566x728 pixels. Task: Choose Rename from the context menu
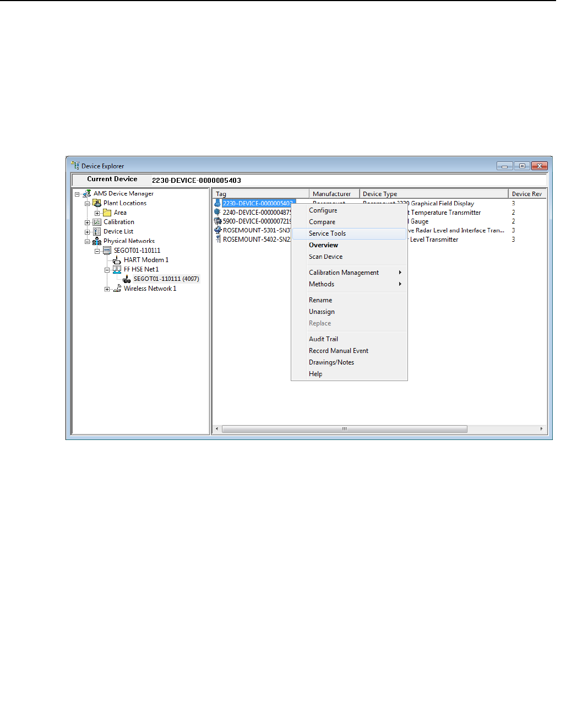[349, 300]
